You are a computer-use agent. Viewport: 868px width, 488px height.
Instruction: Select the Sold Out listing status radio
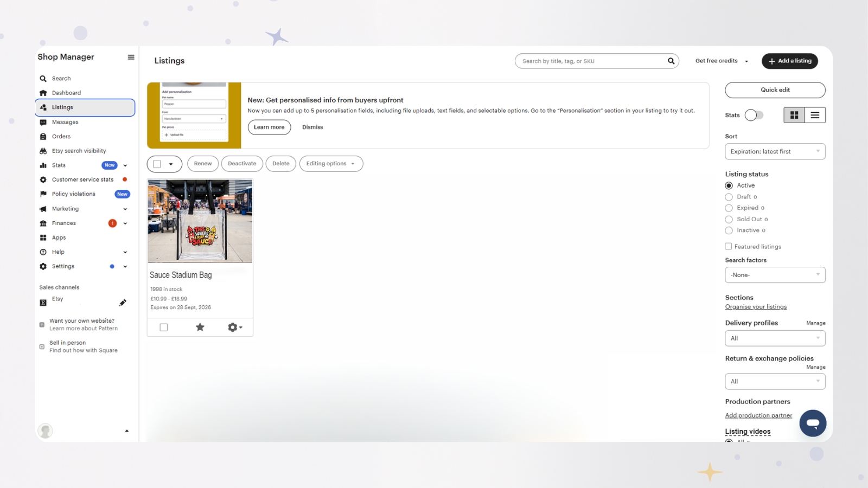[729, 219]
